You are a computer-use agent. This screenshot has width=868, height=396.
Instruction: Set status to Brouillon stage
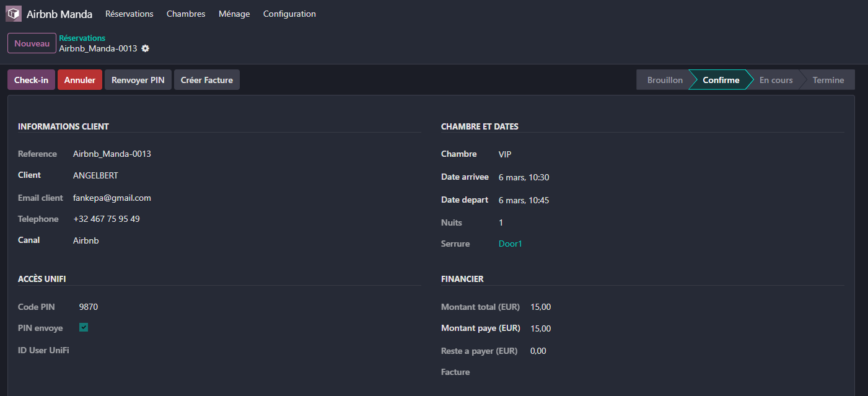tap(664, 80)
